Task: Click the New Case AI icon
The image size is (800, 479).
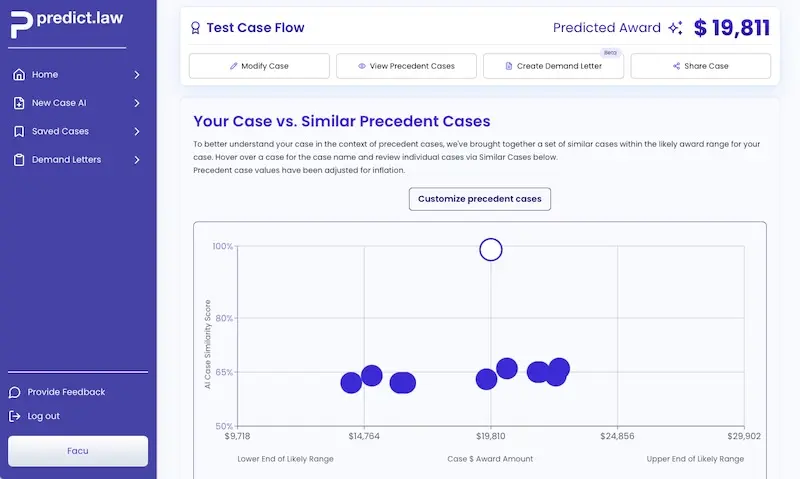Action: tap(20, 103)
